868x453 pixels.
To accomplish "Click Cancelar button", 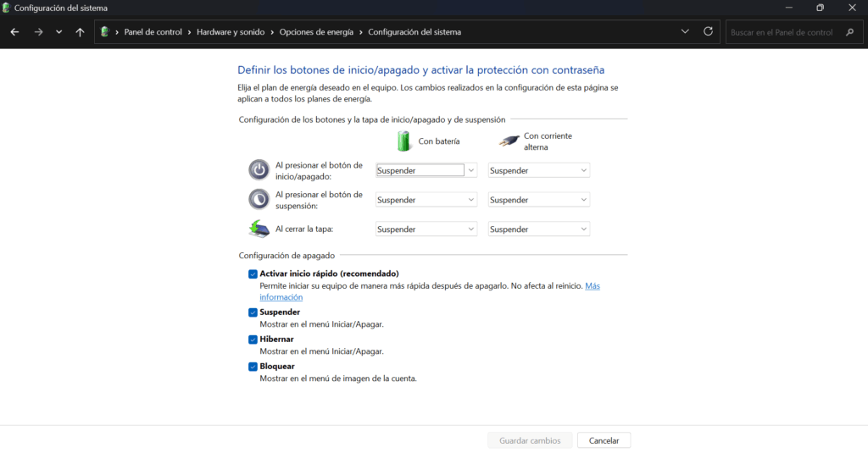I will [x=604, y=440].
